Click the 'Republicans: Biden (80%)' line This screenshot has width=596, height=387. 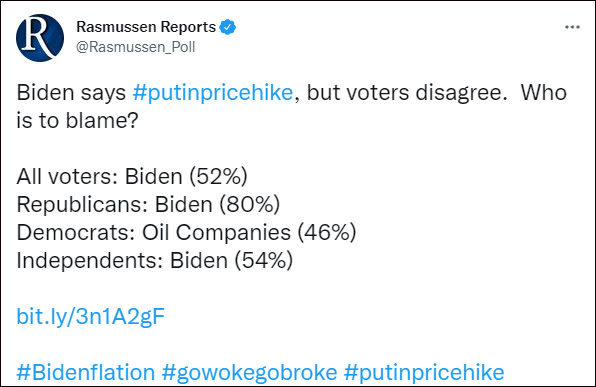[148, 205]
